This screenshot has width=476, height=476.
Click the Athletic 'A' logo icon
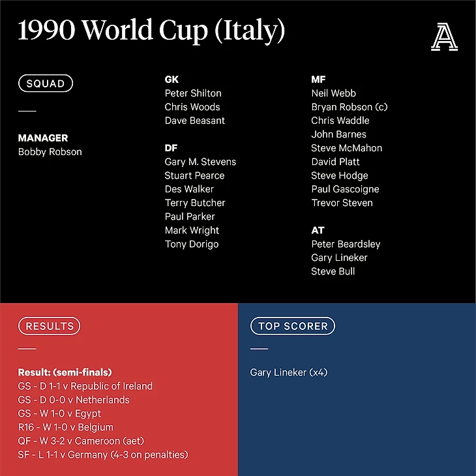point(444,37)
